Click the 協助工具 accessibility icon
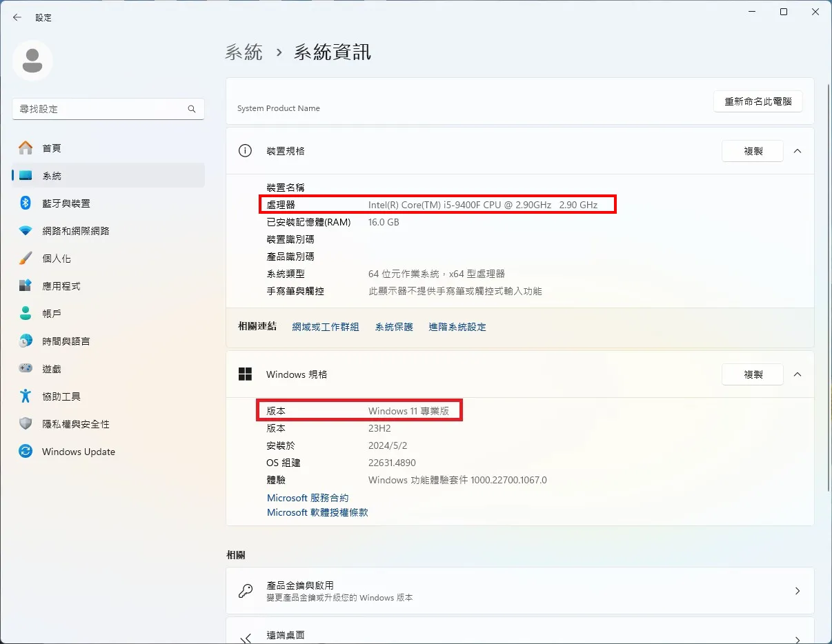Image resolution: width=832 pixels, height=644 pixels. coord(26,396)
